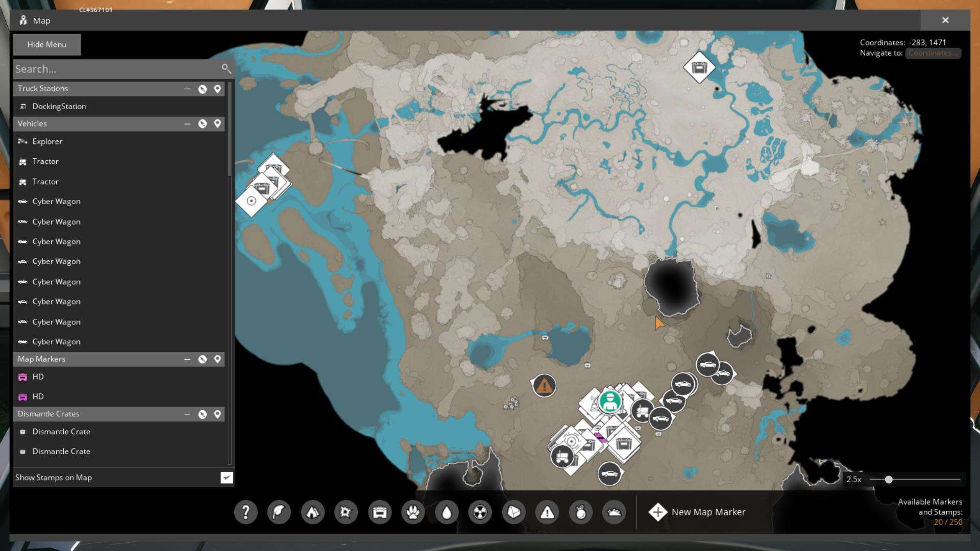Toggle map visibility for Truck Stations
980x551 pixels.
217,89
